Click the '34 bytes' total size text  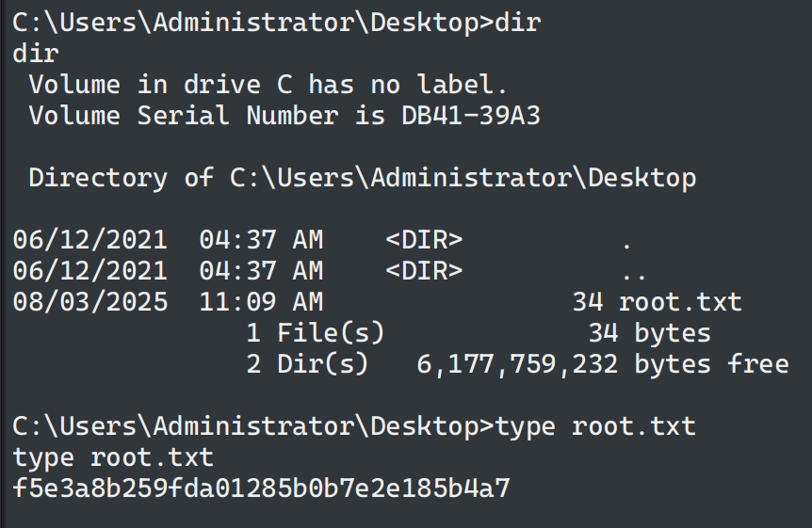tap(649, 333)
